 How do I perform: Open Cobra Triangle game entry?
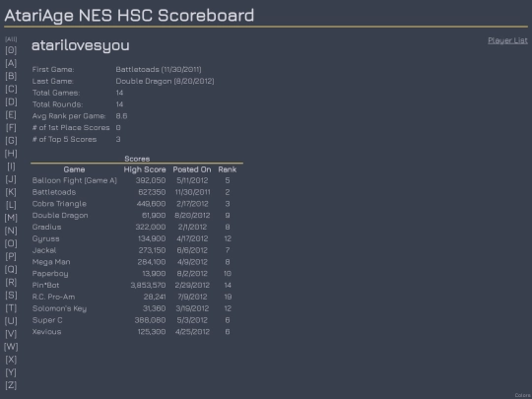pyautogui.click(x=59, y=204)
